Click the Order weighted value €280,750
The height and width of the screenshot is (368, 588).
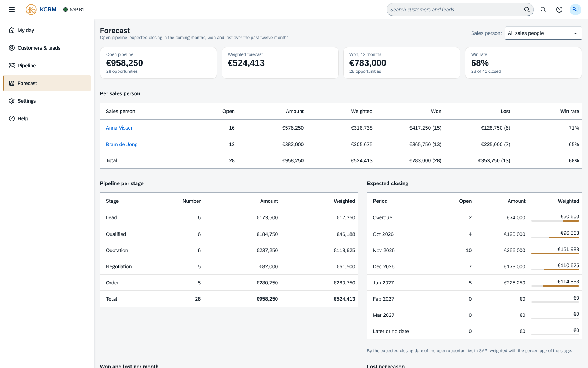point(344,283)
